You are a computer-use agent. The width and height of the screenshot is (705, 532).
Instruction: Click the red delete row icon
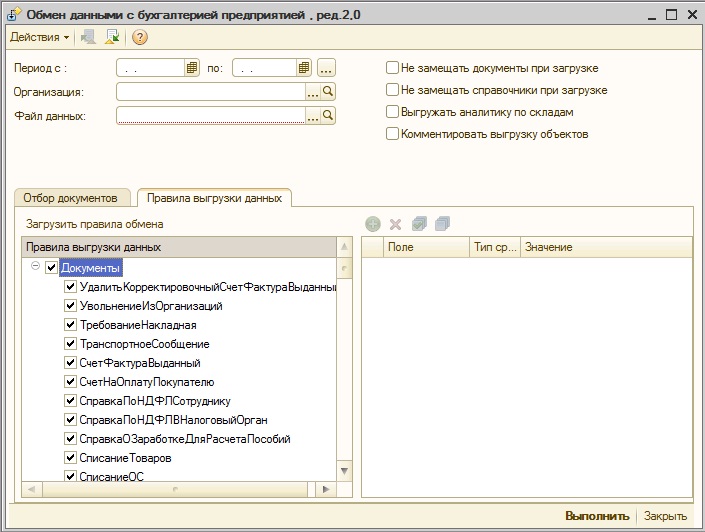pyautogui.click(x=395, y=224)
